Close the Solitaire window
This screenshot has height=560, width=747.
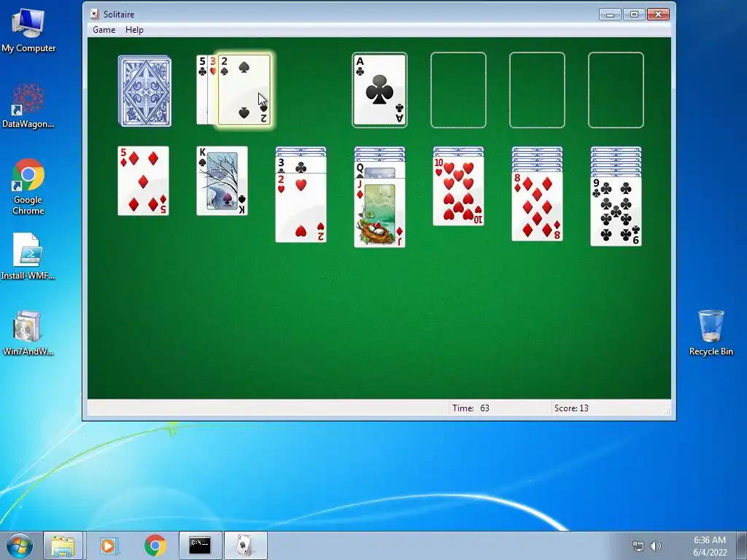coord(659,15)
